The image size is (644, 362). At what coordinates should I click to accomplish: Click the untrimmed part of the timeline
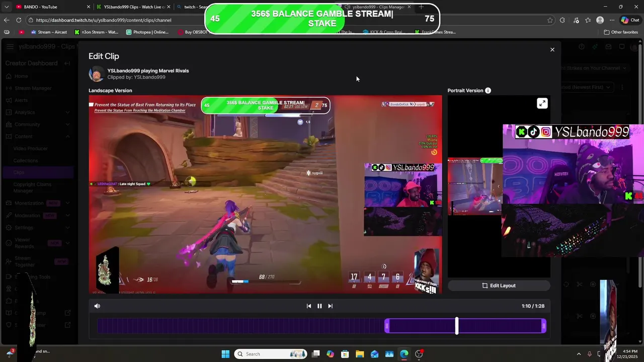pyautogui.click(x=242, y=326)
